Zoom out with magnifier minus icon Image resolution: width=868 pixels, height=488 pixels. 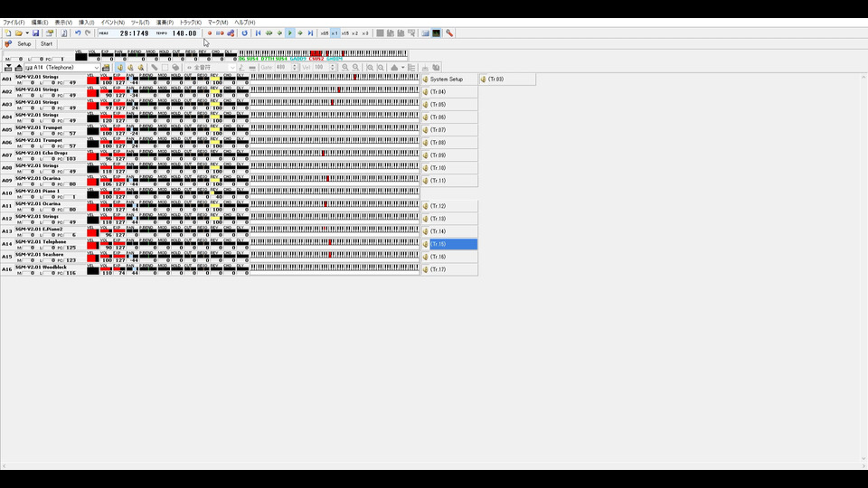tap(355, 68)
